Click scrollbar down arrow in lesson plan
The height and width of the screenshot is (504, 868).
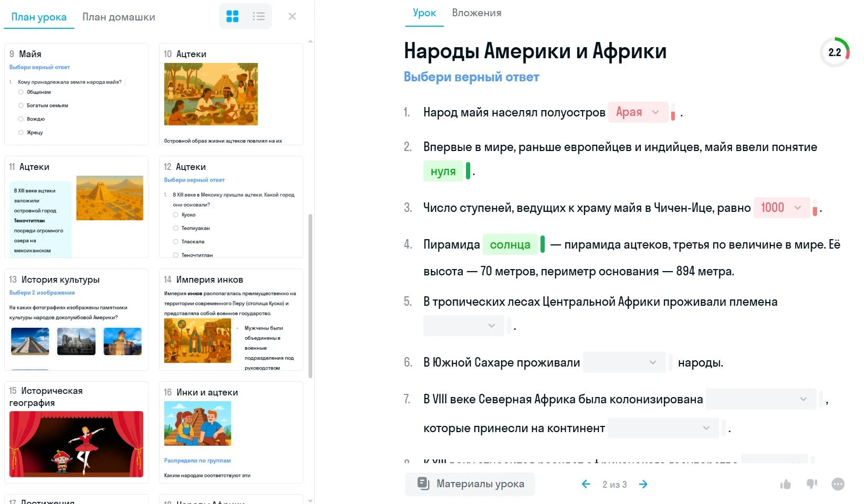(310, 501)
